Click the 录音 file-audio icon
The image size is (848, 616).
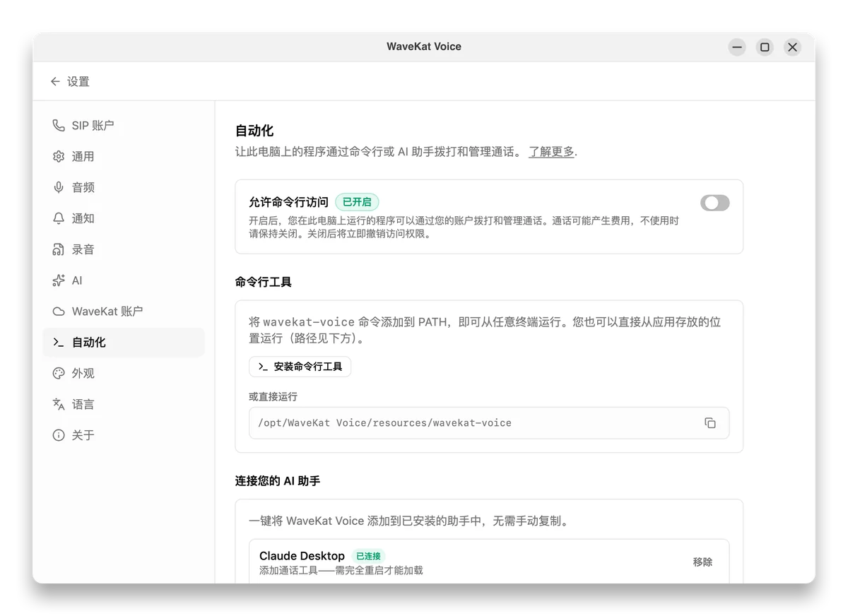[59, 249]
